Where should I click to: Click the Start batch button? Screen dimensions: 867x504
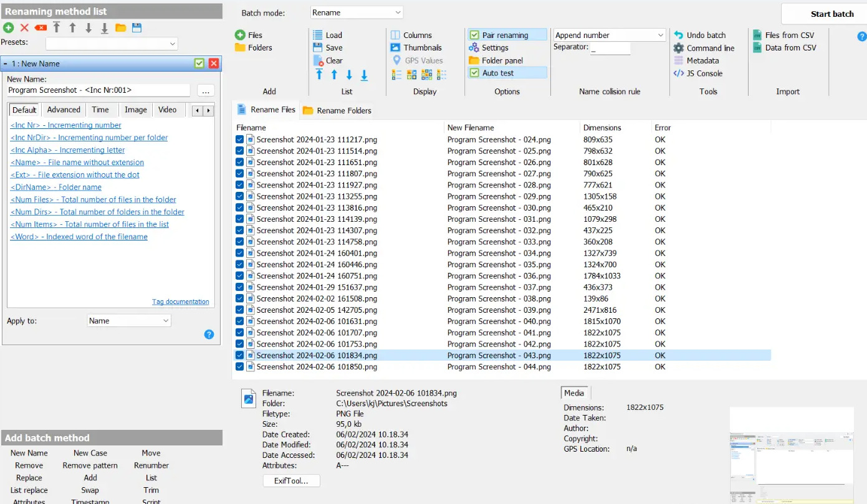point(823,14)
